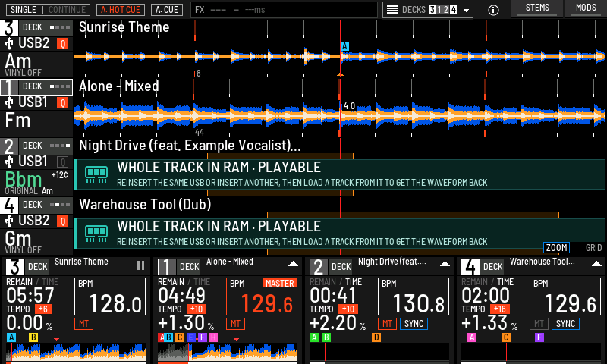Select the deck 2 header in the waveform list
607x364 pixels.
tap(36, 146)
